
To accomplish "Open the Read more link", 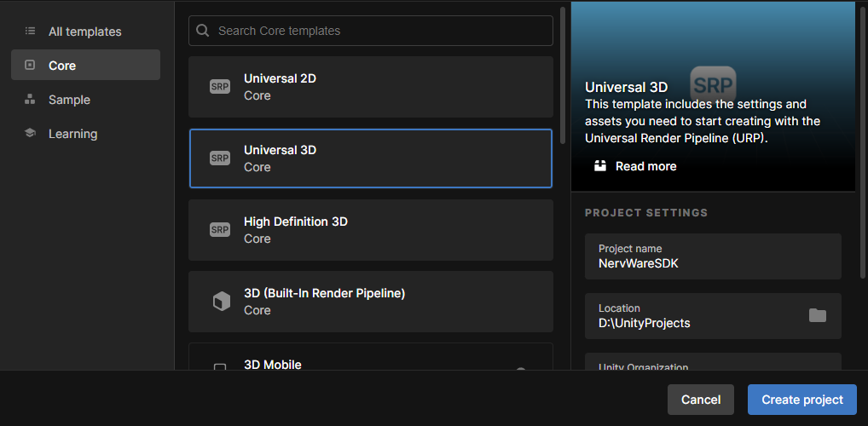I will point(646,166).
